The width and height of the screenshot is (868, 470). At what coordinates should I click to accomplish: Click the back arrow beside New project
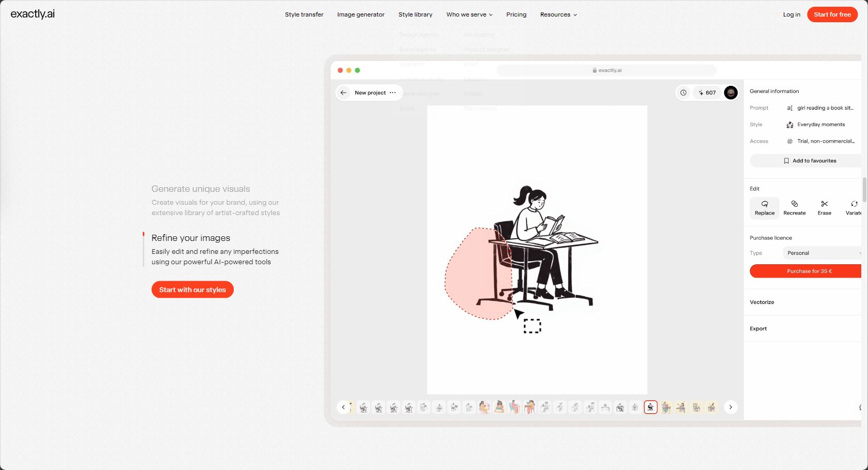pos(343,93)
